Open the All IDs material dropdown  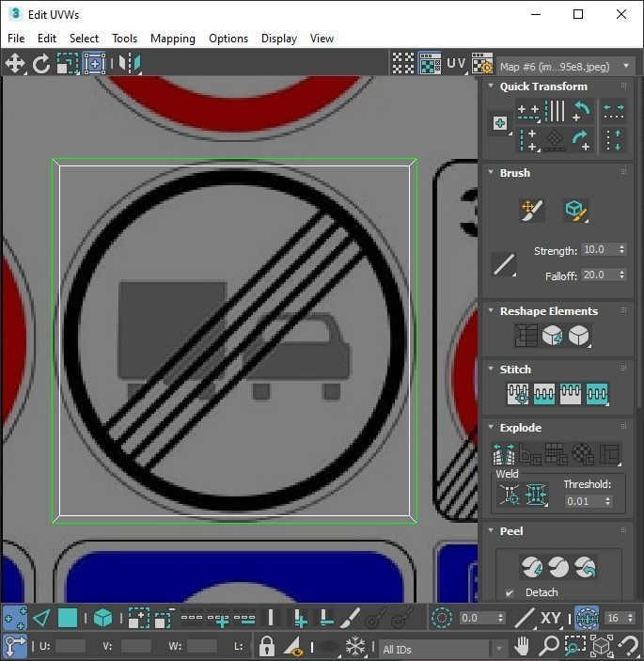point(444,649)
